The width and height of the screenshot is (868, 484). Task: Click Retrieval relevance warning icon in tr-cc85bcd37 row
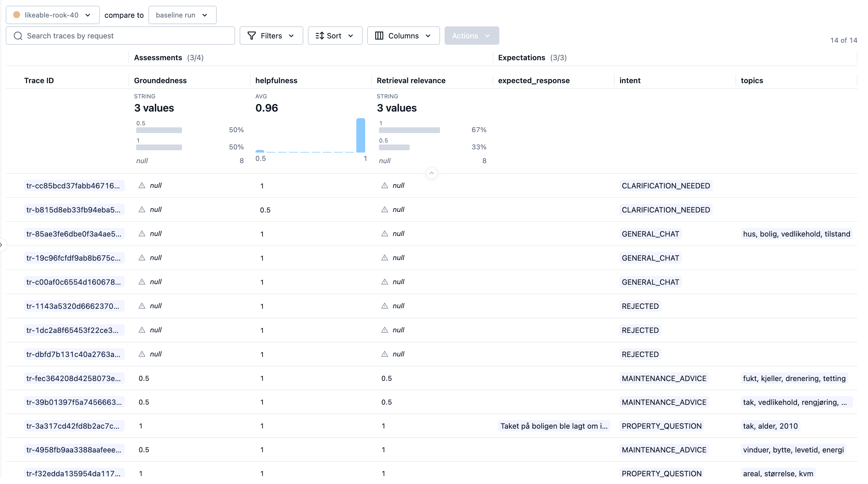(384, 186)
